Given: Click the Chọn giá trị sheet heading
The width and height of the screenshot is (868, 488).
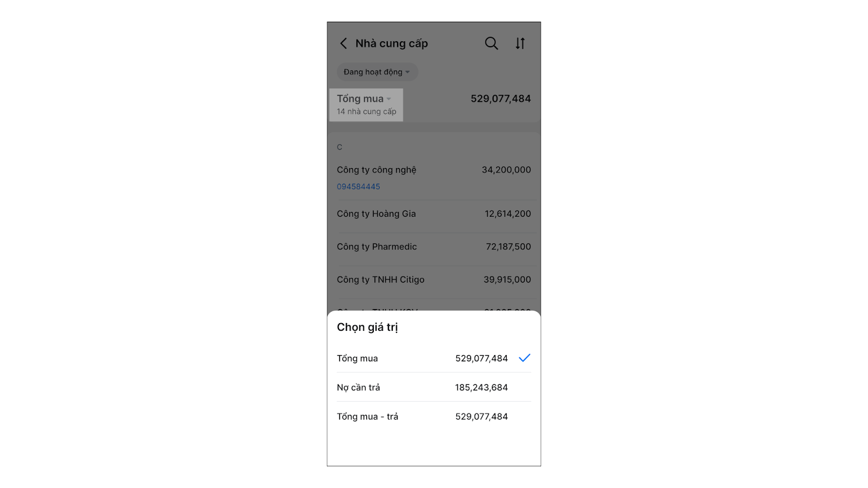Looking at the screenshot, I should (x=368, y=327).
